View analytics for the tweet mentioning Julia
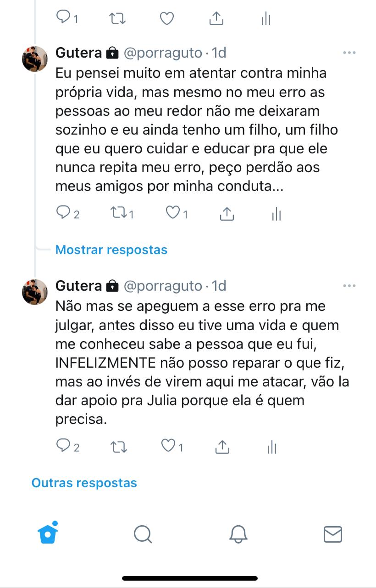This screenshot has height=588, width=376. tap(272, 446)
